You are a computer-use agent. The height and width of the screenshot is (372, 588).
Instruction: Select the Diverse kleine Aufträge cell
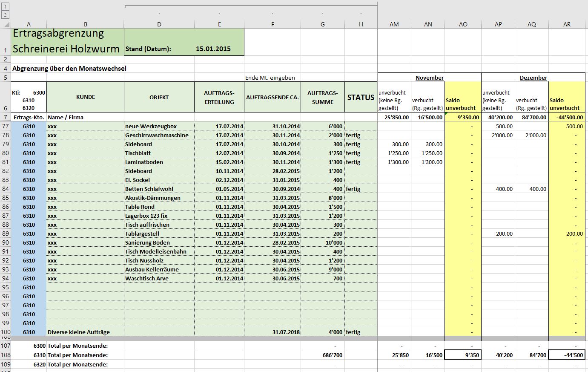point(85,332)
